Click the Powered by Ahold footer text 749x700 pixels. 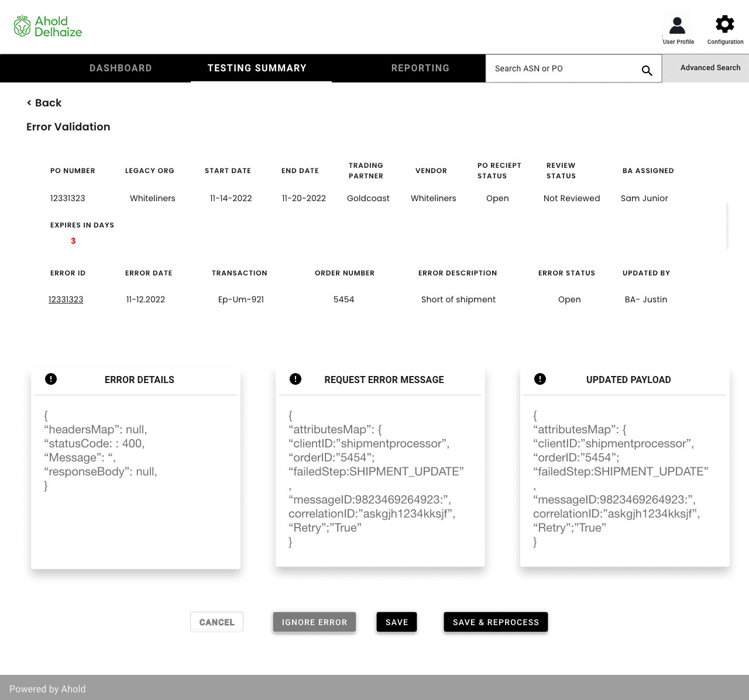point(47,689)
